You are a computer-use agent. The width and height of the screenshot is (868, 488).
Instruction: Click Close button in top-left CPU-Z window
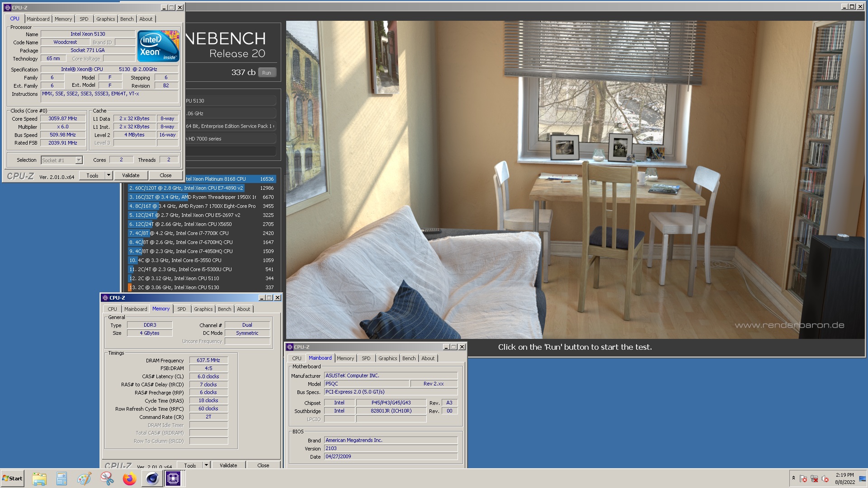(x=165, y=175)
